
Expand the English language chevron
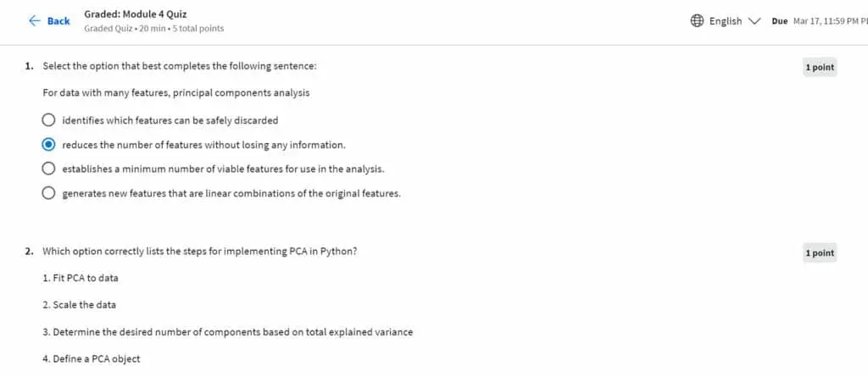[x=754, y=21]
